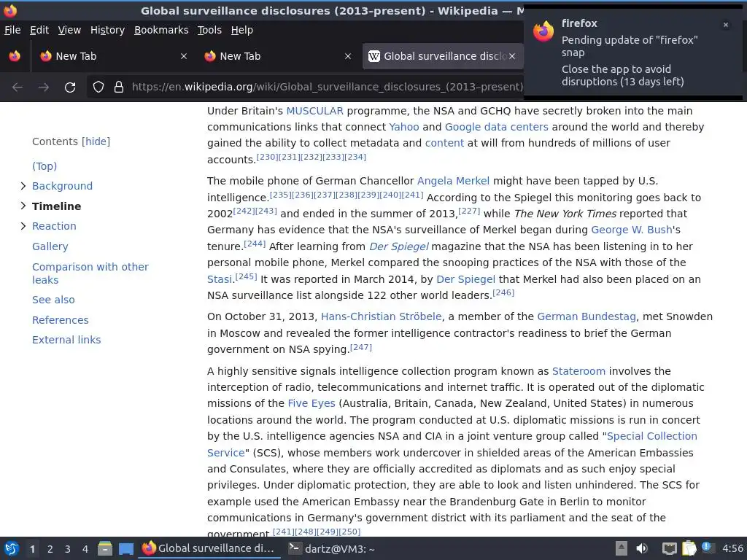
Task: Click the padlock site security icon
Action: [x=119, y=87]
